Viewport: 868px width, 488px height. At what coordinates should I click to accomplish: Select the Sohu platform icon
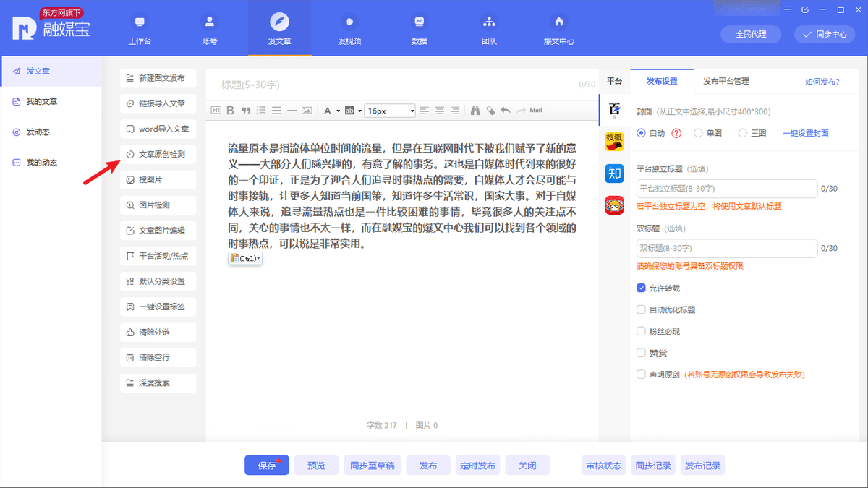pos(614,141)
